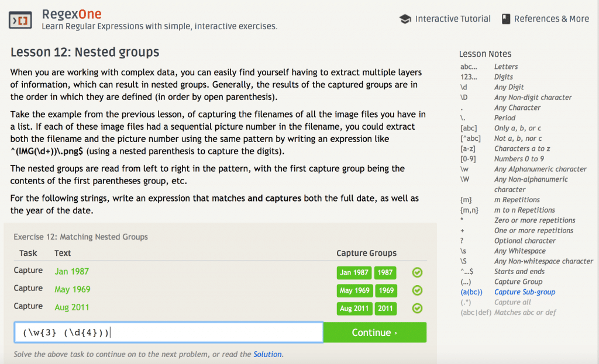Click the green 'Jan 1987' task text
Screen dimensions: 599x364
71,271
